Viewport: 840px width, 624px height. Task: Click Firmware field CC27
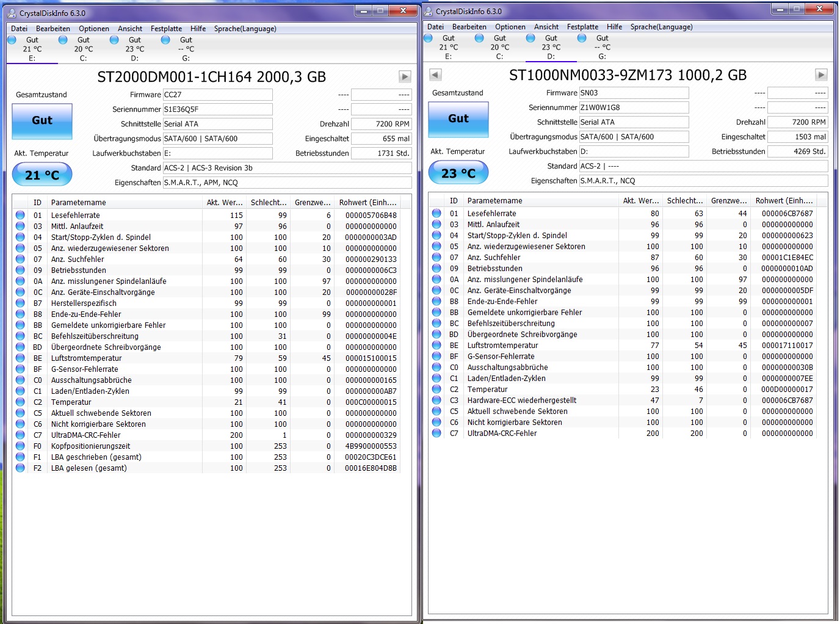tap(217, 95)
